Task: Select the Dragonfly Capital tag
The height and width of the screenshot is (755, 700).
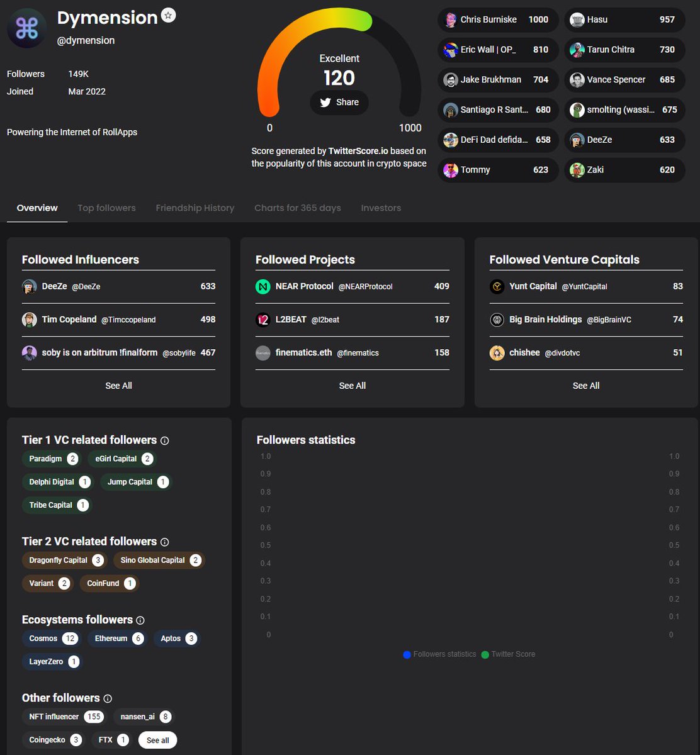Action: coord(64,561)
